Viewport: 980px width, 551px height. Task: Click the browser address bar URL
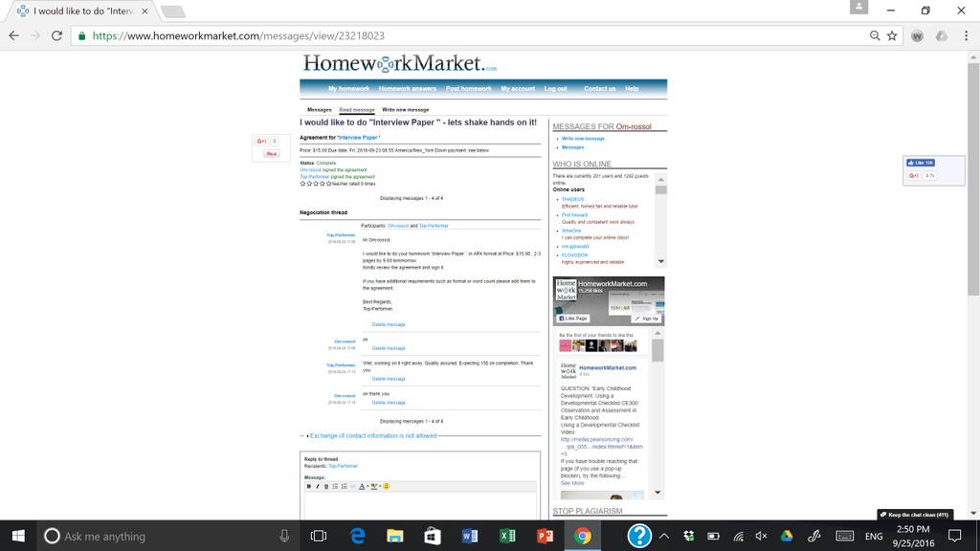238,35
